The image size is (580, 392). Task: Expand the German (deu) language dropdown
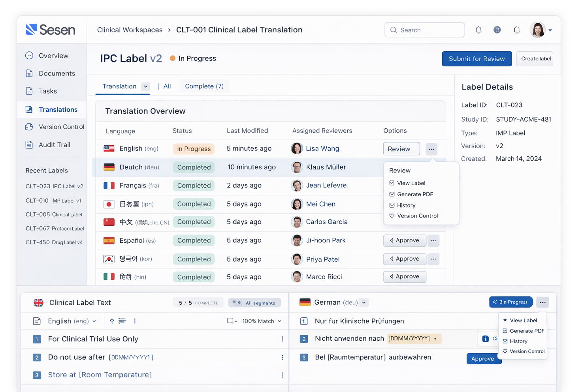364,302
